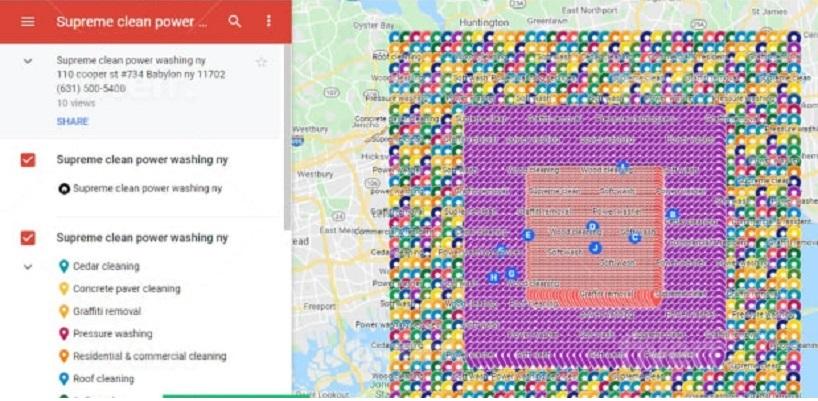Select Residential & commercial cleaning in the legend
818x401 pixels.
click(x=150, y=356)
